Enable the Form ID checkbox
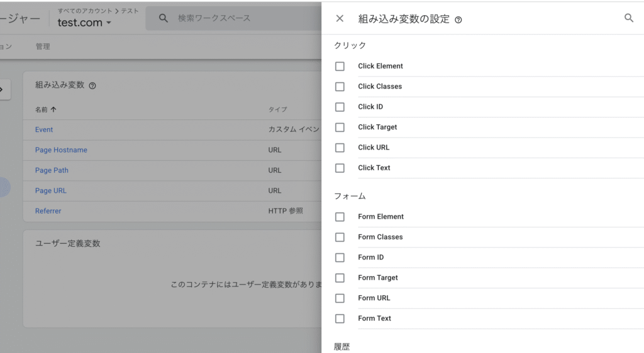This screenshot has width=644, height=353. [340, 258]
